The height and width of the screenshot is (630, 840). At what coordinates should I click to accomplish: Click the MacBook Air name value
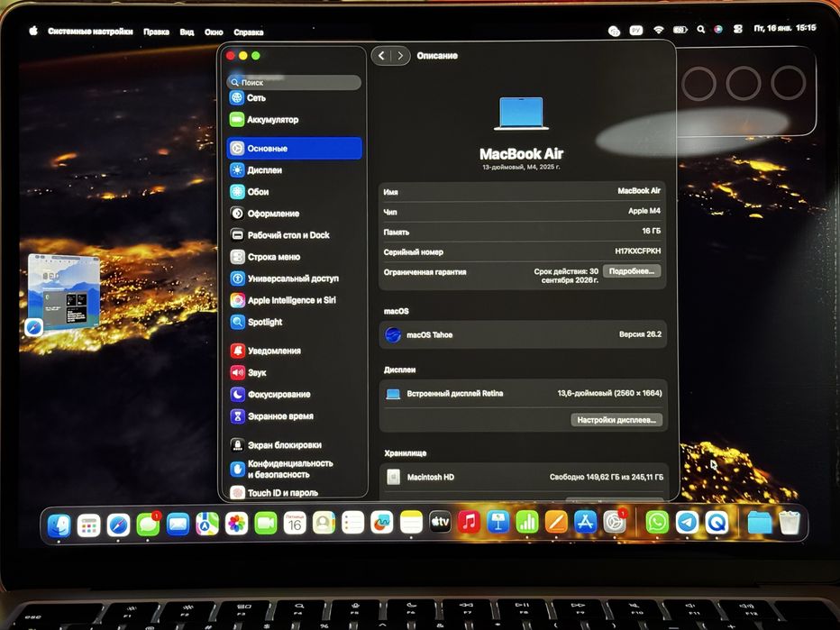pyautogui.click(x=639, y=191)
